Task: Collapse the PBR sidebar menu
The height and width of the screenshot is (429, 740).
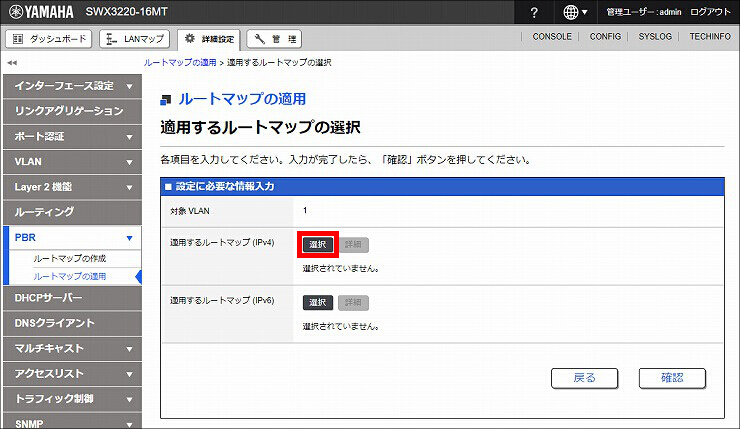Action: point(72,237)
